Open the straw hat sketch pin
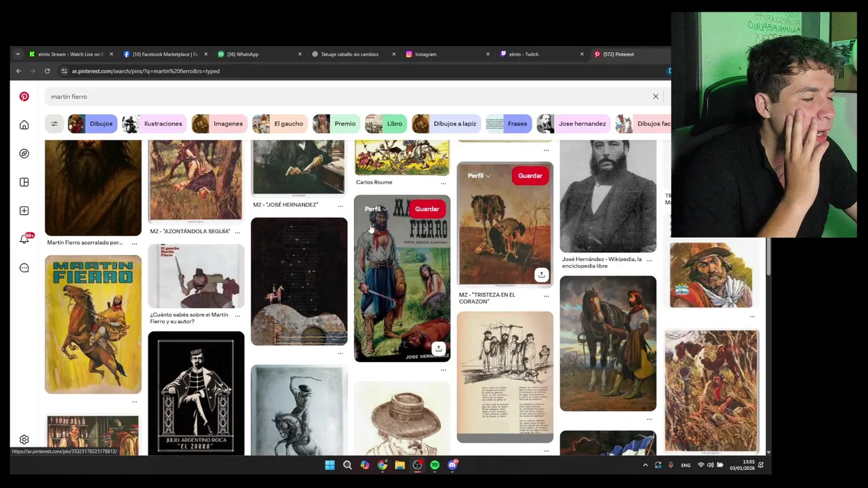The image size is (868, 488). [x=402, y=419]
